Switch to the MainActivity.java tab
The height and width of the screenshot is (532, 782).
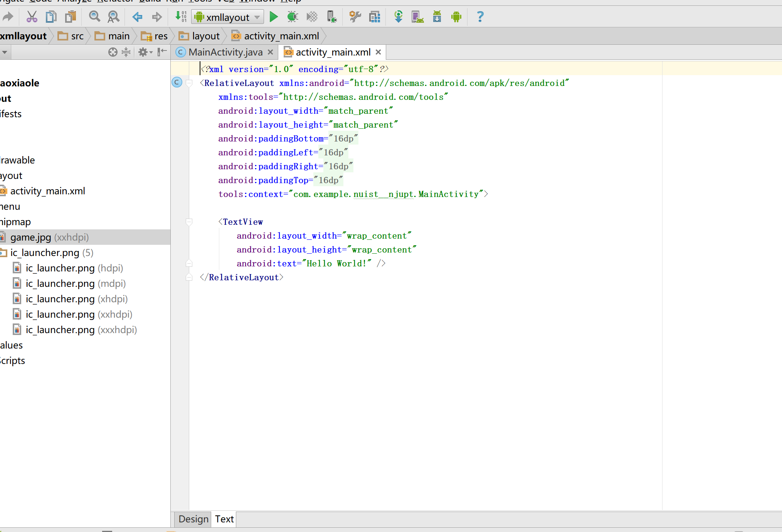pos(225,52)
